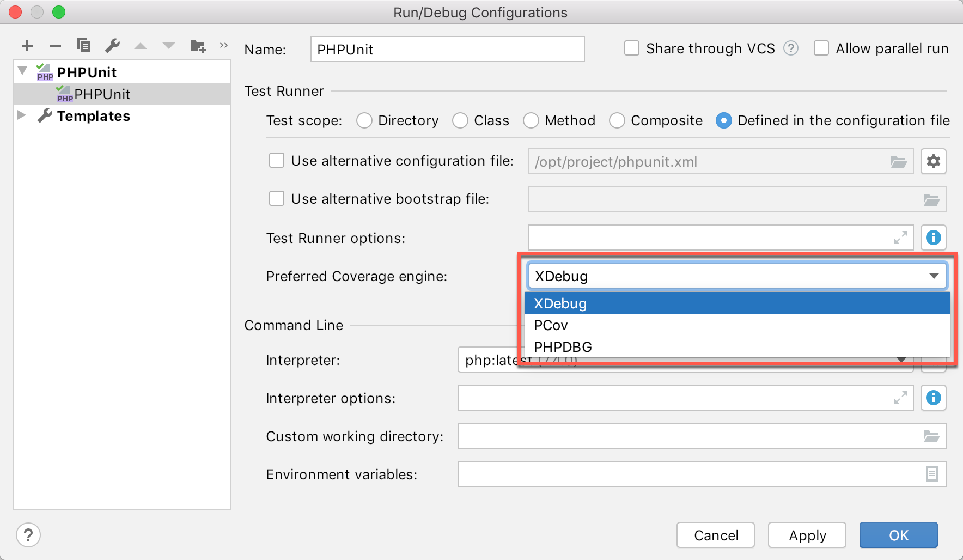Browse for custom working directory folder icon
963x560 pixels.
pos(931,436)
